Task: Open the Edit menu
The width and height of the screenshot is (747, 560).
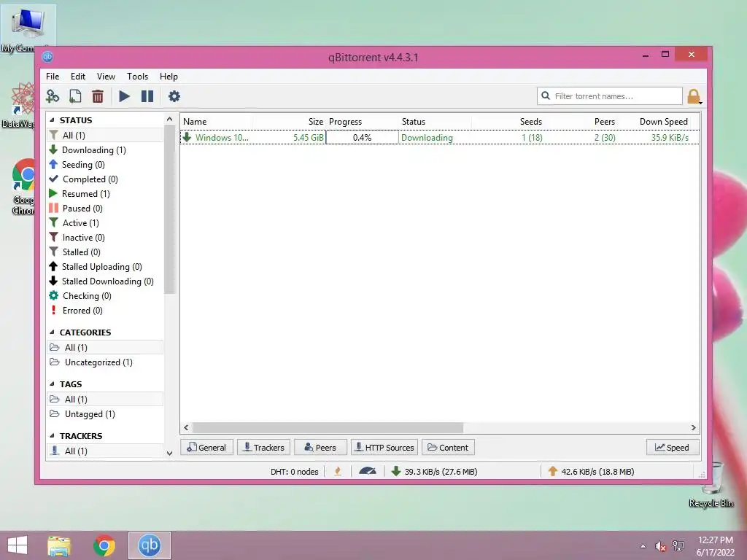Action: [x=77, y=76]
